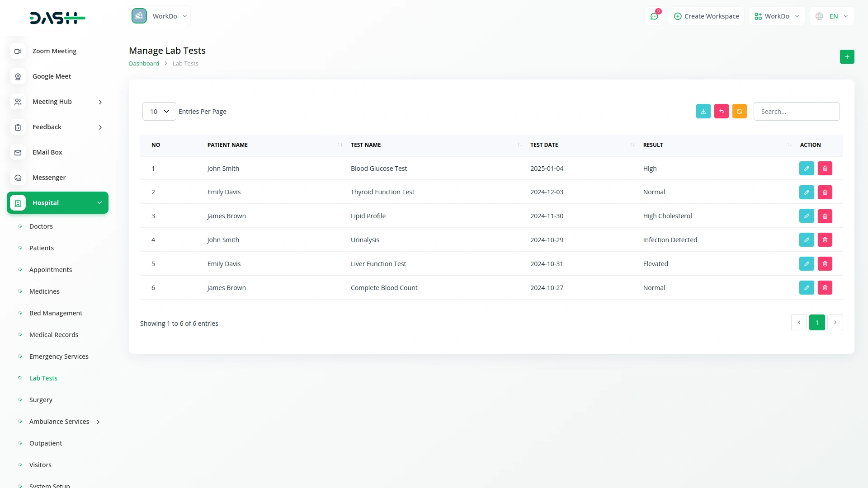Follow the Dashboard breadcrumb link
This screenshot has width=868, height=488.
(144, 64)
